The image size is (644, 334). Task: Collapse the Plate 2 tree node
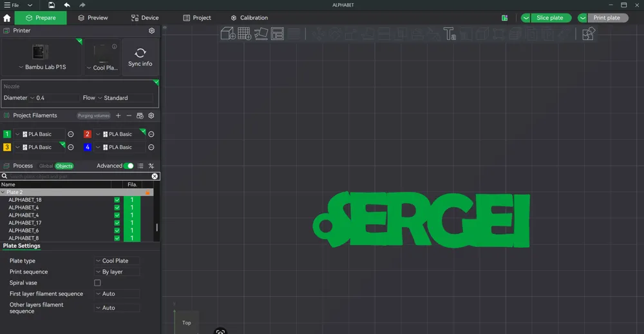[x=3, y=193]
